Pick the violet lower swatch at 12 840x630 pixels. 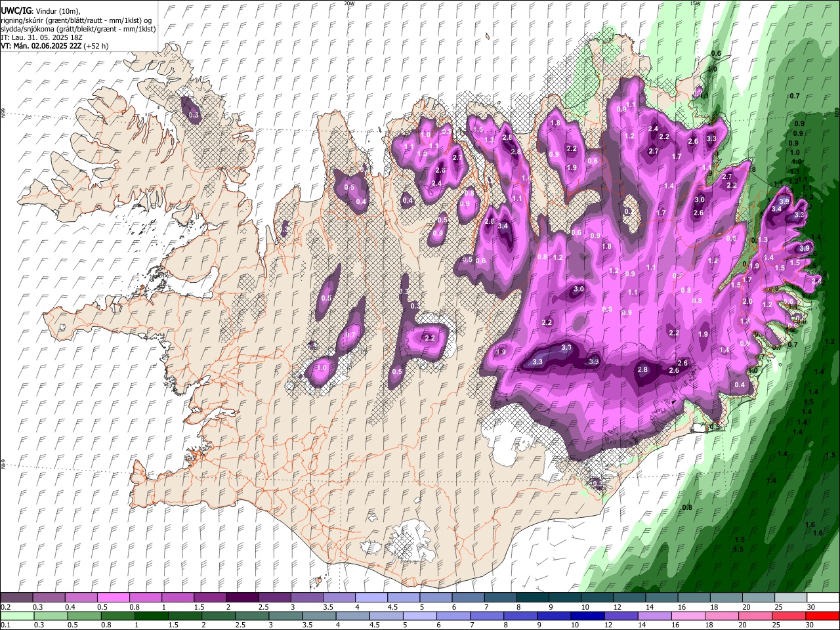coord(621,616)
